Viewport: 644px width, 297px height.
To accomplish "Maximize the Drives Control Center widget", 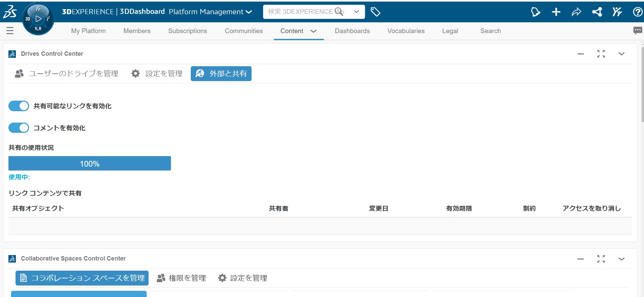I will click(601, 54).
